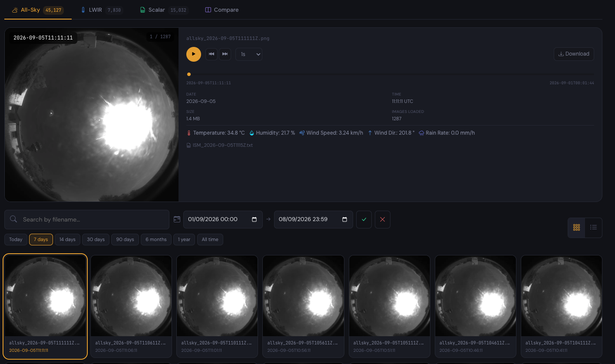Image resolution: width=615 pixels, height=364 pixels.
Task: Click the Scalar tab file icon
Action: coord(142,10)
